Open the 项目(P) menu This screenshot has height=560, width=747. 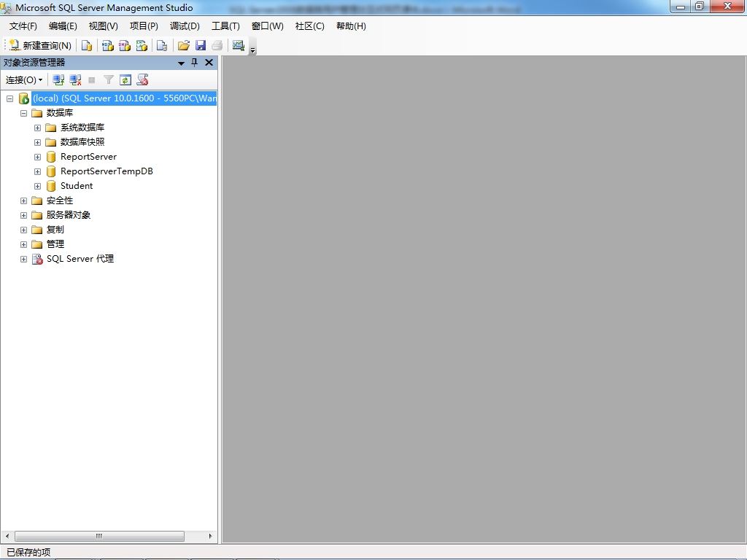[x=144, y=26]
